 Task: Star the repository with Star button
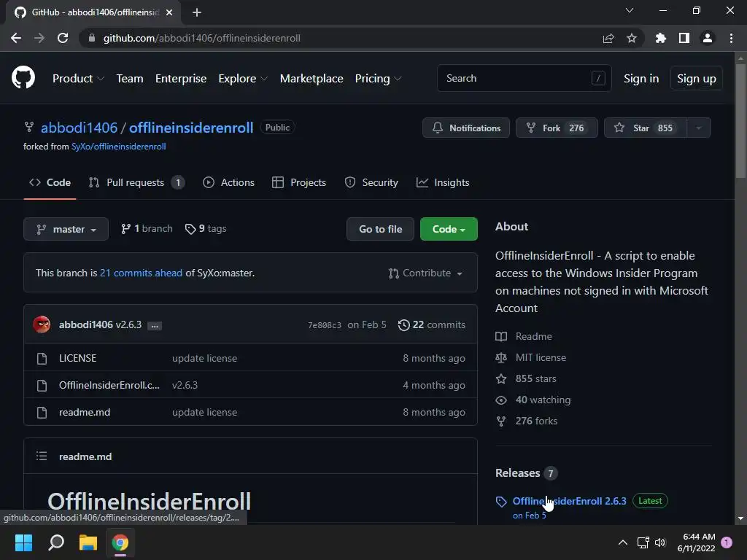pyautogui.click(x=646, y=128)
